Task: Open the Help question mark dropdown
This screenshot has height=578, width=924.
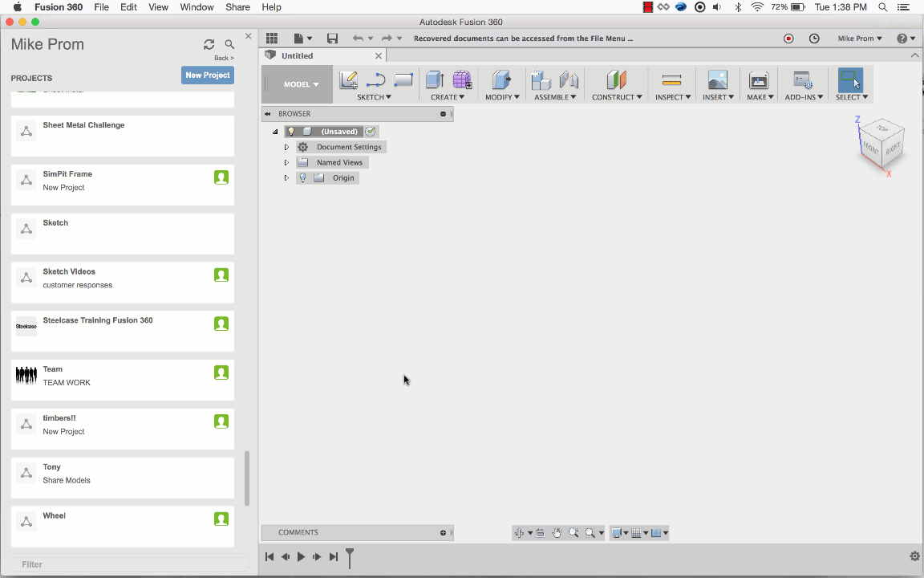Action: tap(906, 39)
